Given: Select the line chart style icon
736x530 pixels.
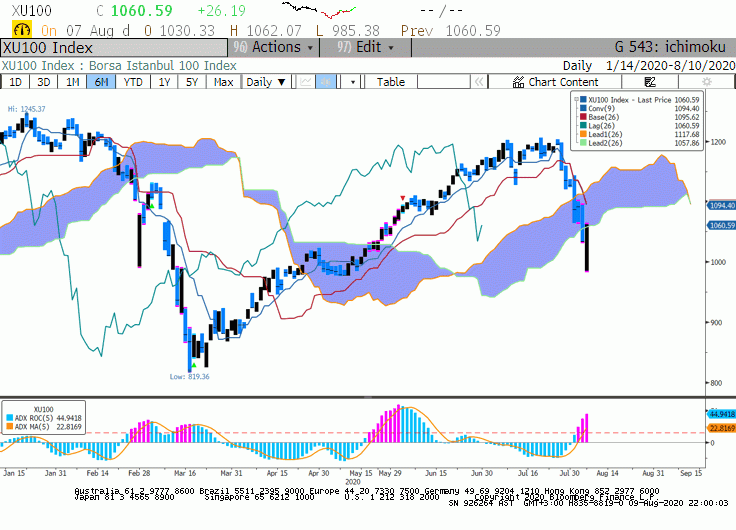Looking at the screenshot, I should (x=306, y=82).
